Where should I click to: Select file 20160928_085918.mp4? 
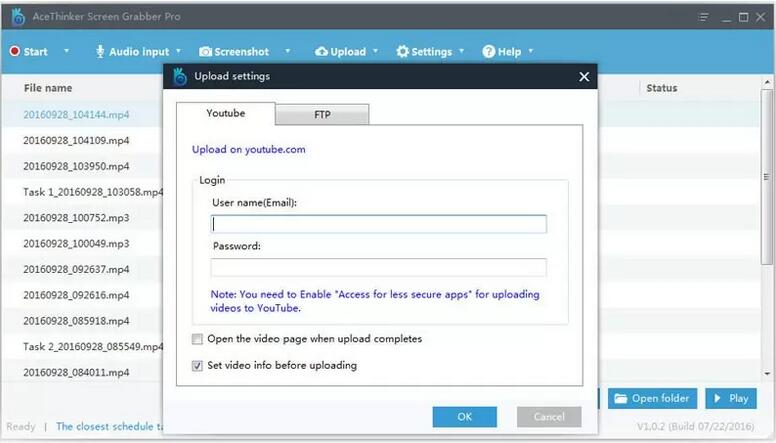click(x=76, y=320)
